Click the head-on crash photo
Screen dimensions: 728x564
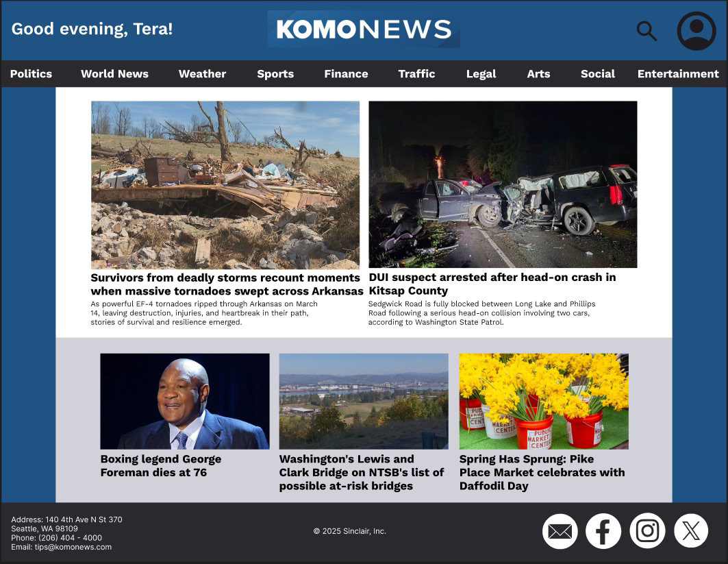click(503, 184)
